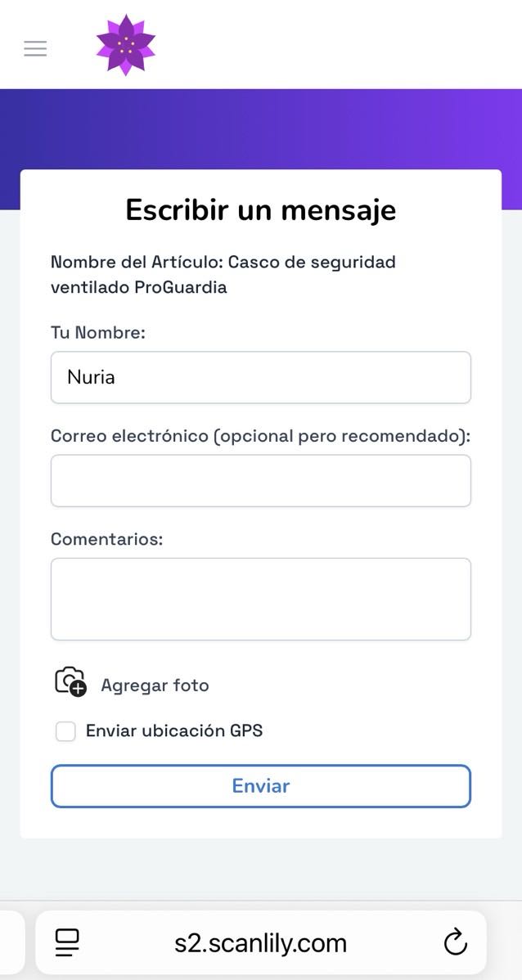522x980 pixels.
Task: Tap the purple flower logo
Action: tap(125, 46)
